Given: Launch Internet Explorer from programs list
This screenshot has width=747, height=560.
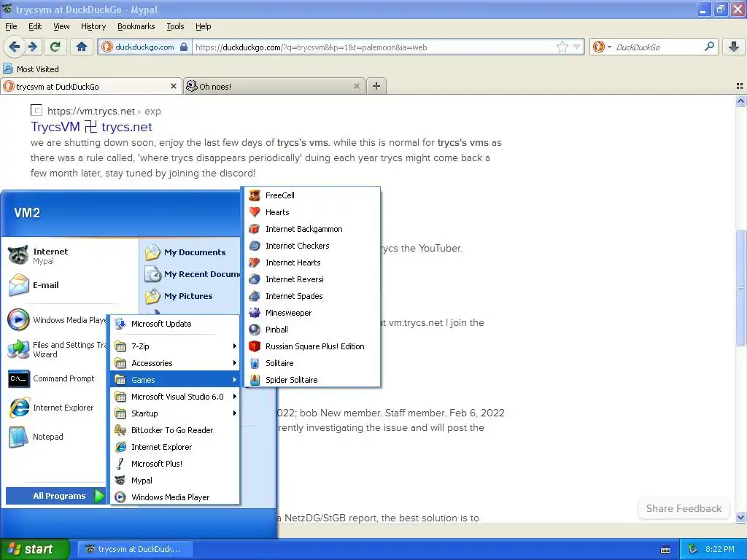Looking at the screenshot, I should click(x=175, y=447).
